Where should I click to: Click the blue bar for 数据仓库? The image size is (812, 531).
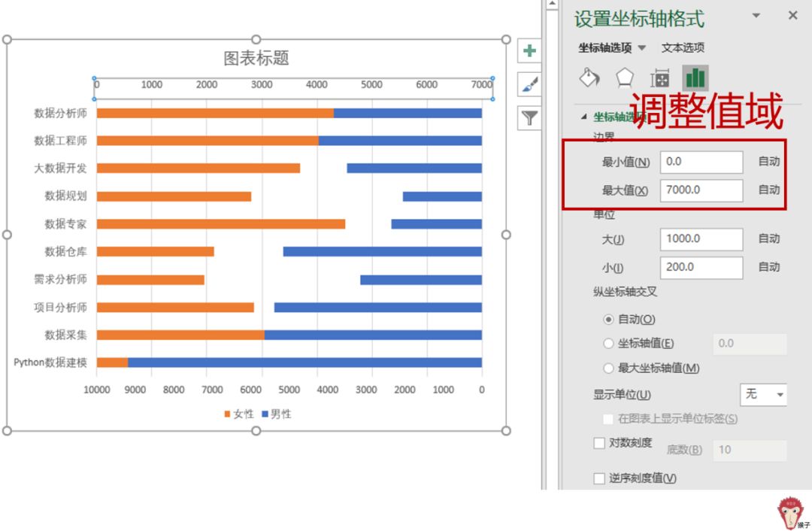pyautogui.click(x=383, y=252)
